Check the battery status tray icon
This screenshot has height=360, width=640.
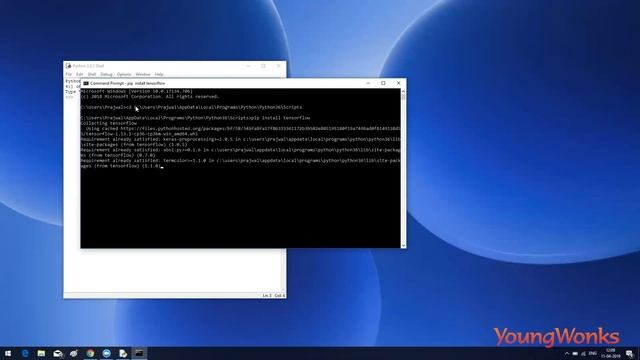pos(575,353)
